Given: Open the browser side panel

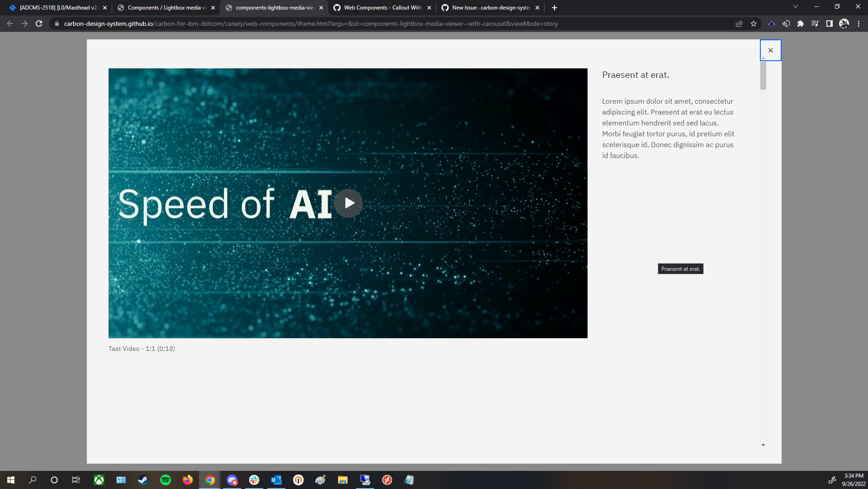Looking at the screenshot, I should point(830,24).
